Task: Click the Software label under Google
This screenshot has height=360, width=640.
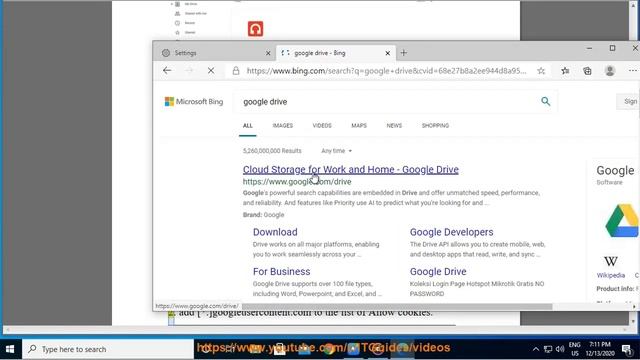Action: (x=609, y=182)
